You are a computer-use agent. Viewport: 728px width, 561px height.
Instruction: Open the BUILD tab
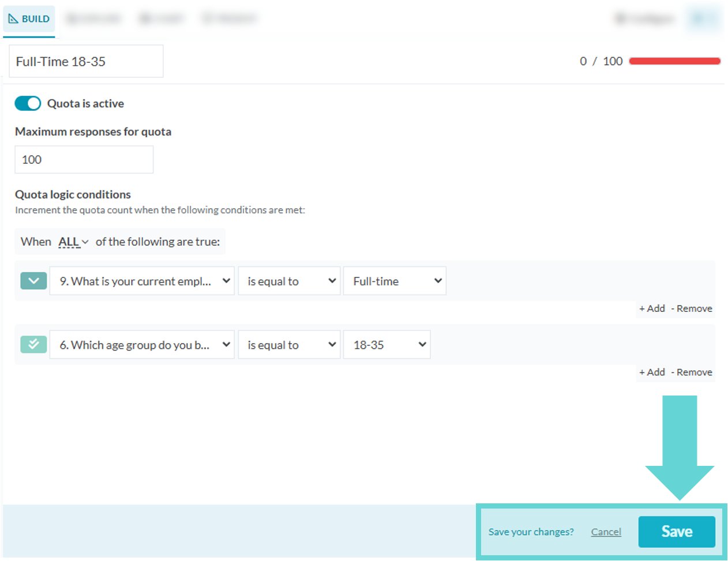click(29, 18)
